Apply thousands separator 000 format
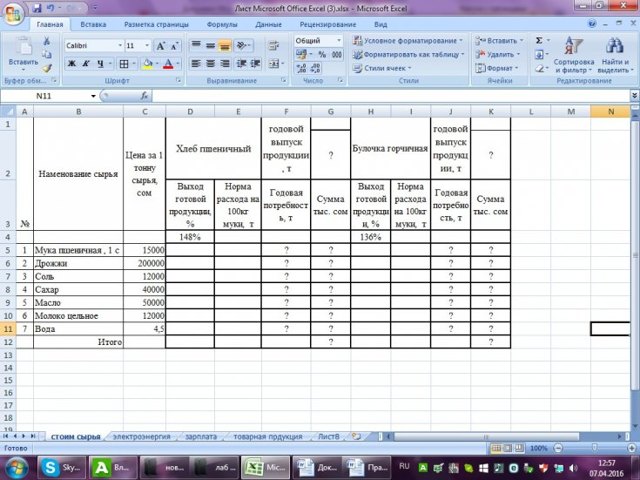 337,54
